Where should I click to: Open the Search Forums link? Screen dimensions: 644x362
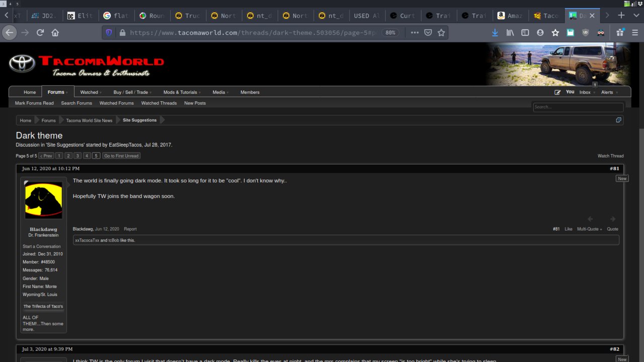[77, 103]
